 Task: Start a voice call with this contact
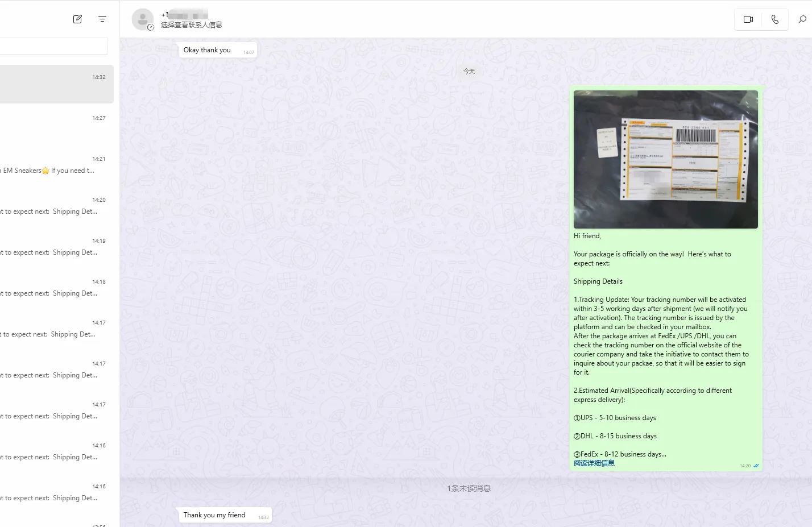(774, 19)
